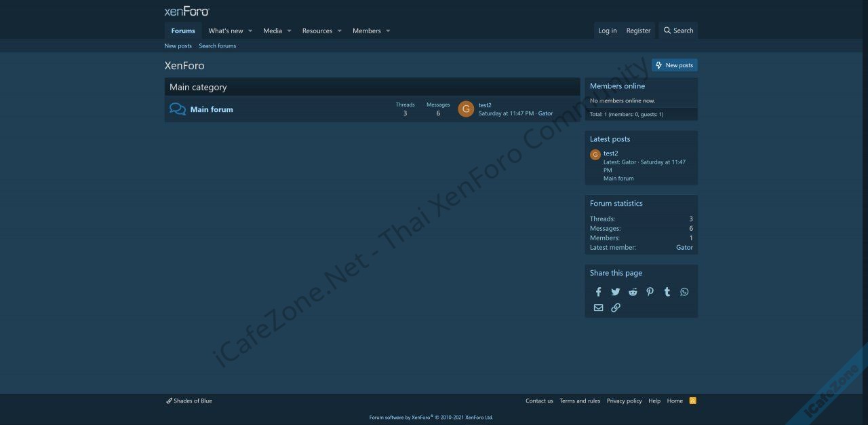Click the Reddit share icon
The height and width of the screenshot is (425, 868).
(x=633, y=292)
